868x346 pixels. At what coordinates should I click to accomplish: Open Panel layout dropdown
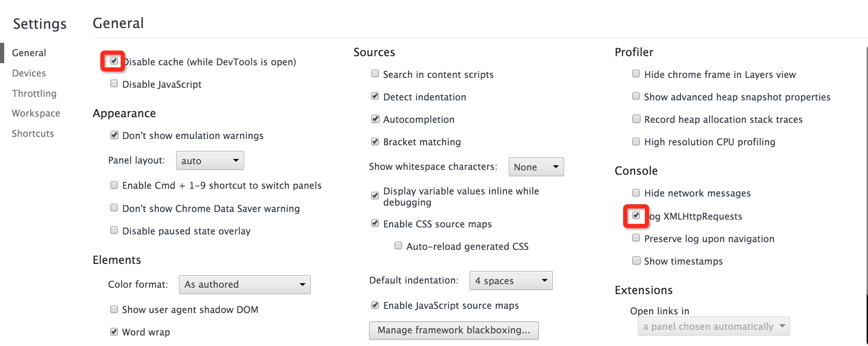(210, 161)
